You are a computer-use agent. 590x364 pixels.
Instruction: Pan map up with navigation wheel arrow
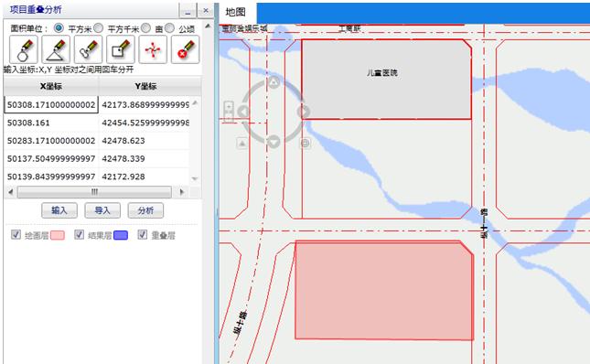tap(274, 82)
